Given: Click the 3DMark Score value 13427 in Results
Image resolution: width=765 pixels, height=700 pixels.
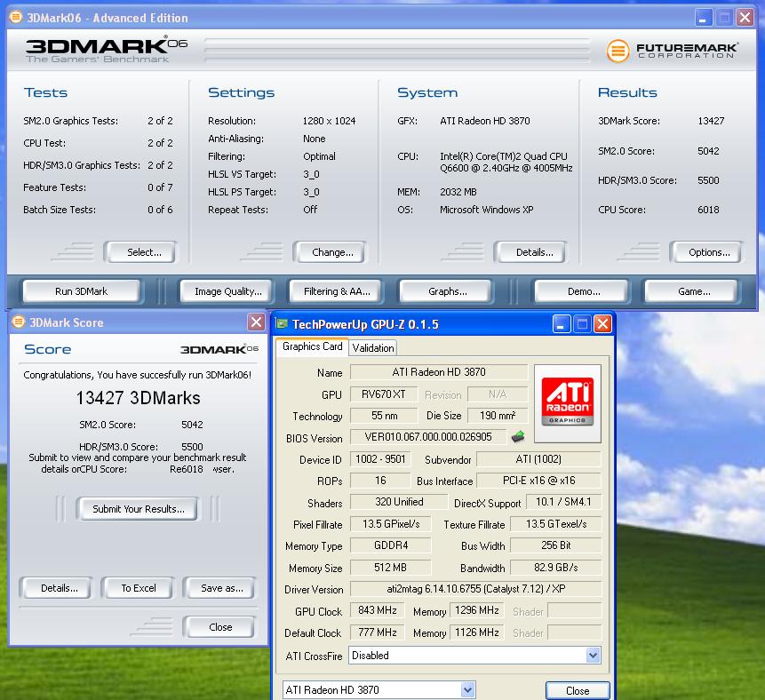Looking at the screenshot, I should pyautogui.click(x=711, y=121).
